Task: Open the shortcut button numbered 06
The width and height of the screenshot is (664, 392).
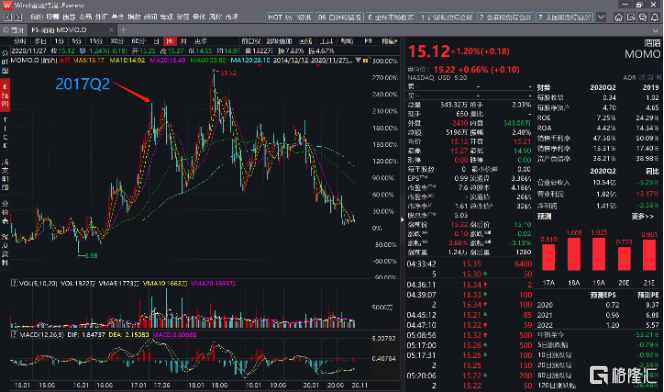Action: [x=340, y=17]
